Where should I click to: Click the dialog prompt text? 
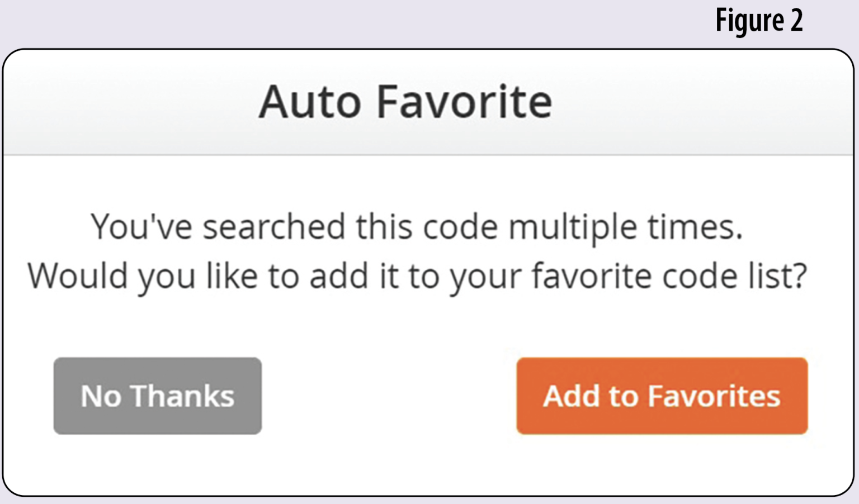(418, 250)
